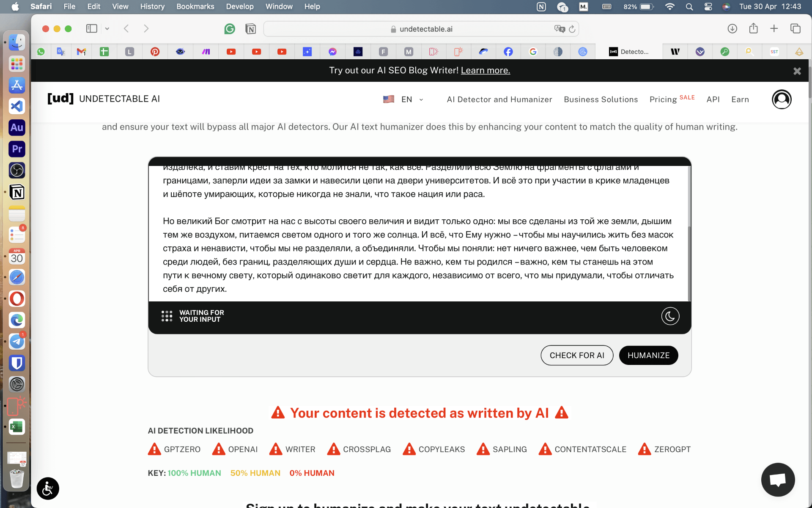Reload the undetectable.ai page
The height and width of the screenshot is (508, 812).
point(572,29)
